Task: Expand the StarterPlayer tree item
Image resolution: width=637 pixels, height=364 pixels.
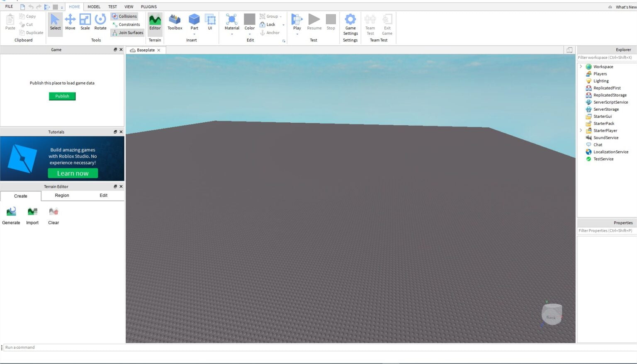Action: [581, 130]
